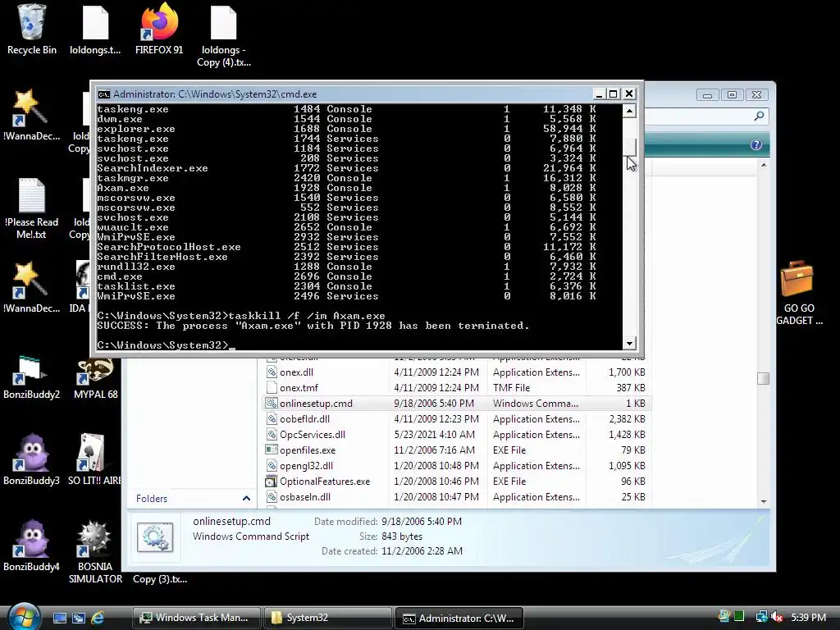840x630 pixels.
Task: Open the Recycle Bin desktop icon
Action: point(32,30)
